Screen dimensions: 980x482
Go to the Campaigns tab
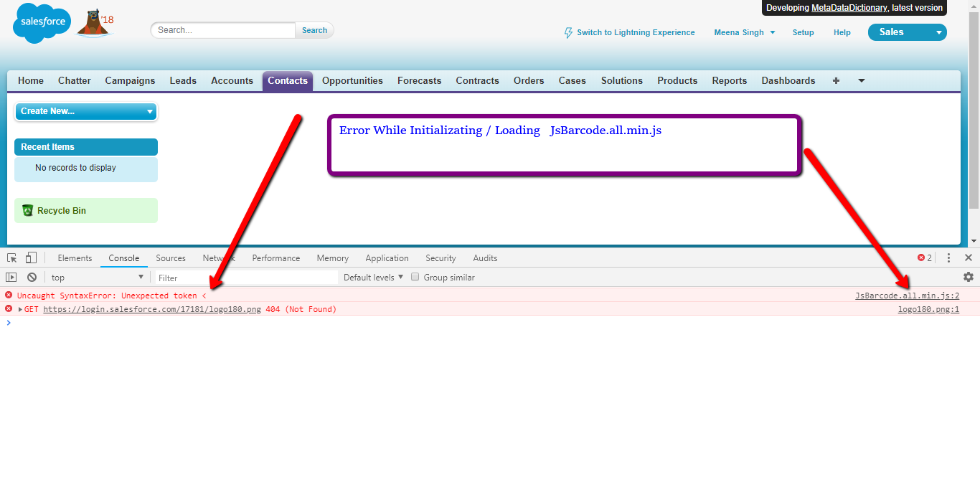(130, 81)
